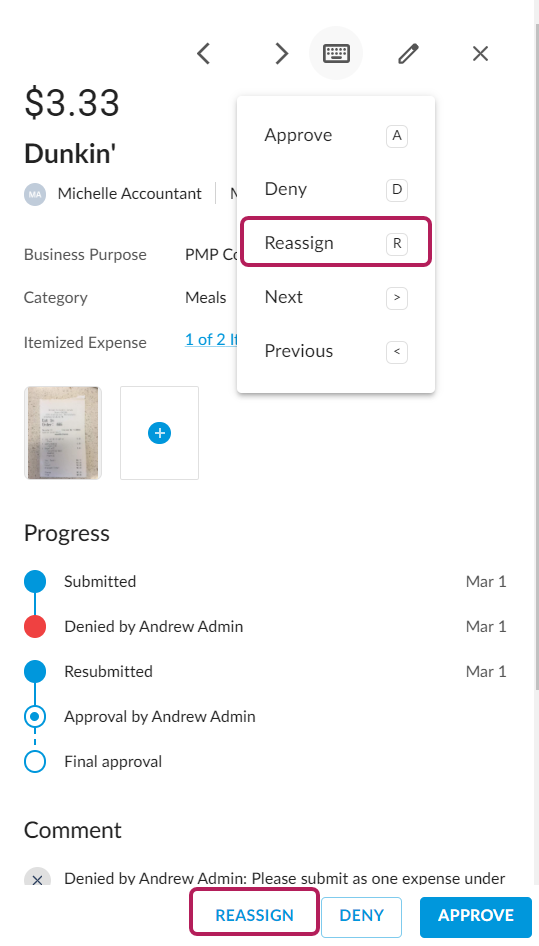Click the red Denied progress marker
The width and height of the screenshot is (539, 946).
tap(35, 627)
